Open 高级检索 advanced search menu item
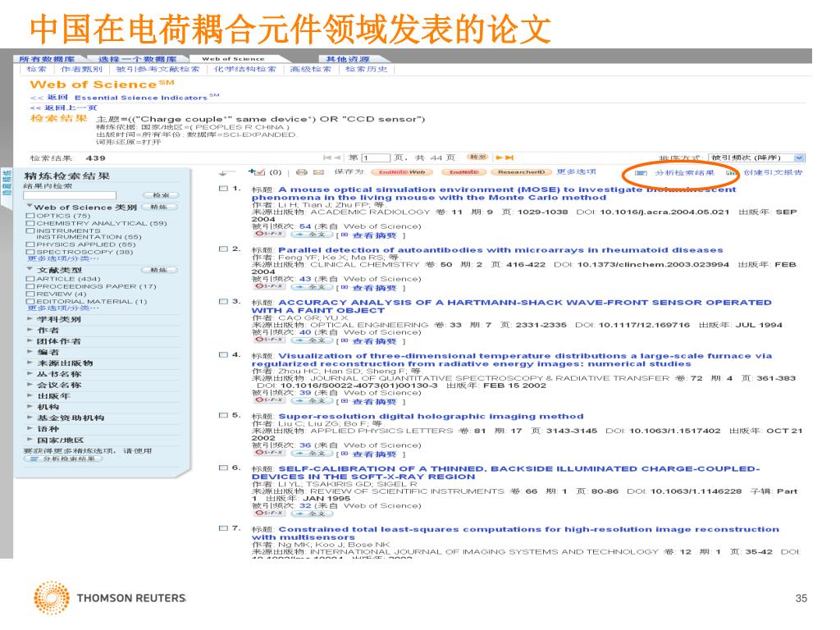 [310, 69]
